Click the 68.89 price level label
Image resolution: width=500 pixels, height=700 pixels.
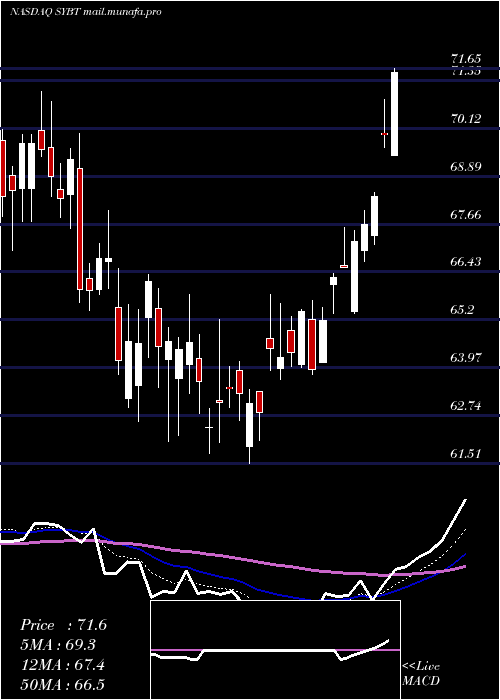pyautogui.click(x=466, y=167)
